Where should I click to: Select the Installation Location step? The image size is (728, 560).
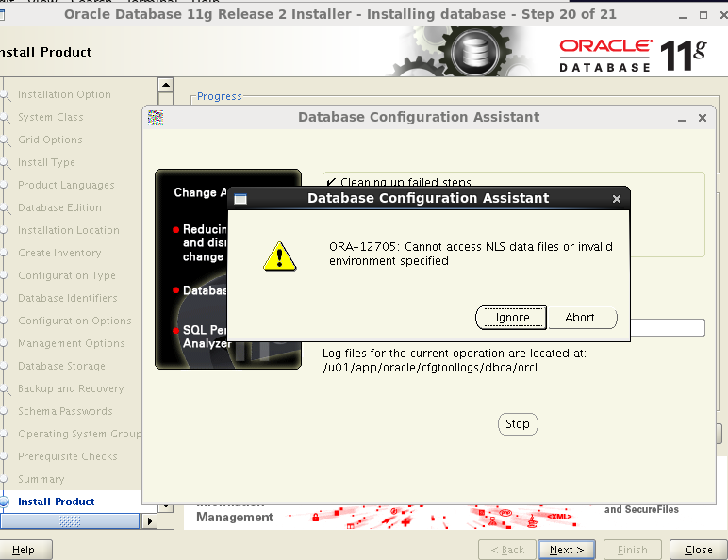pos(69,230)
